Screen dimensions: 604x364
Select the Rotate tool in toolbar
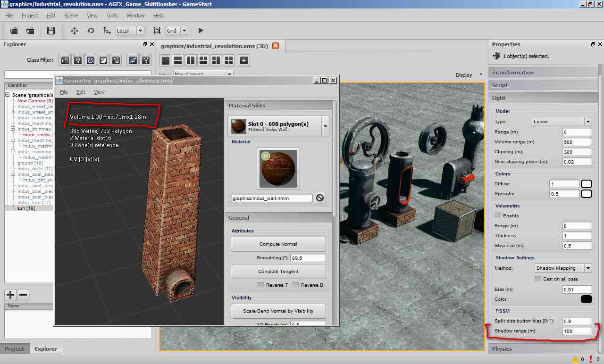[91, 31]
